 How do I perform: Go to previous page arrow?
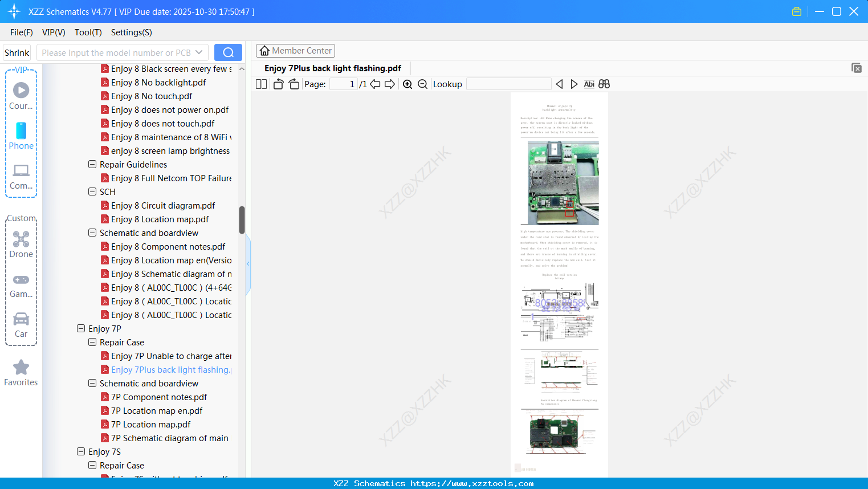point(375,84)
